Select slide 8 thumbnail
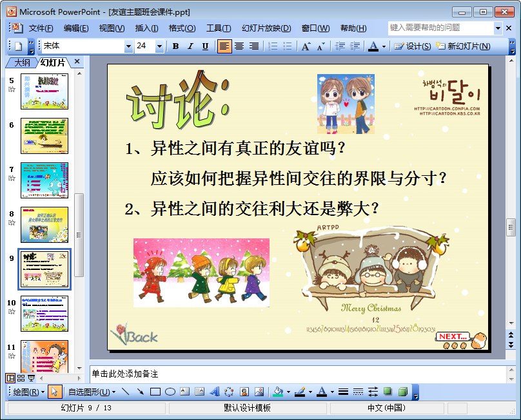 (x=44, y=225)
